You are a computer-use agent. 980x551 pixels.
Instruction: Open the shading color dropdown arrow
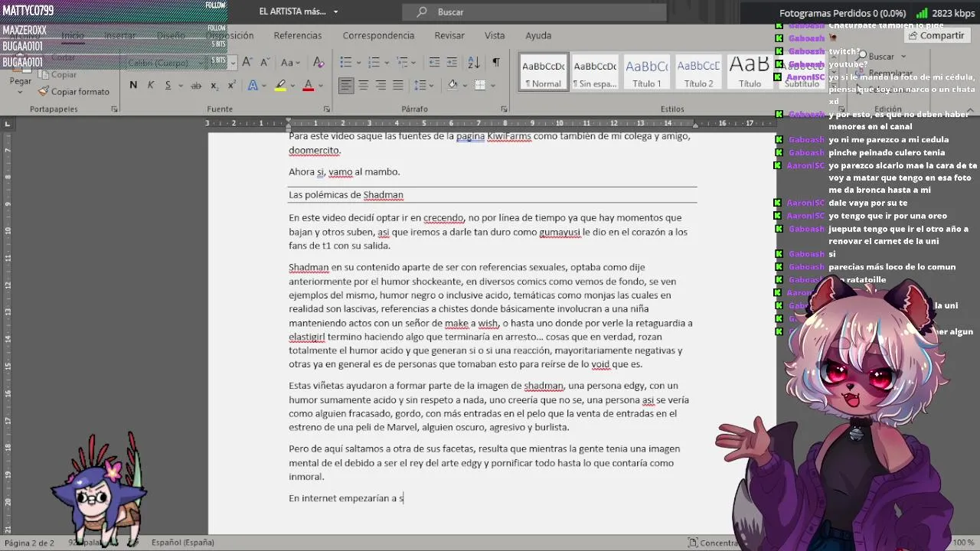coord(463,85)
